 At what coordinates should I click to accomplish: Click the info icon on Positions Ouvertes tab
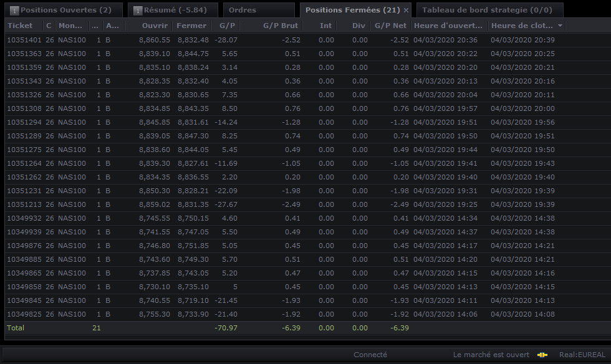(14, 11)
